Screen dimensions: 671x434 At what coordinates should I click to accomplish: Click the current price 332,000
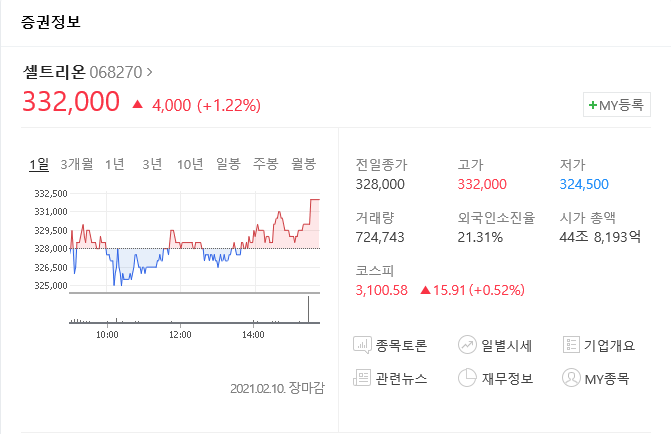point(71,101)
